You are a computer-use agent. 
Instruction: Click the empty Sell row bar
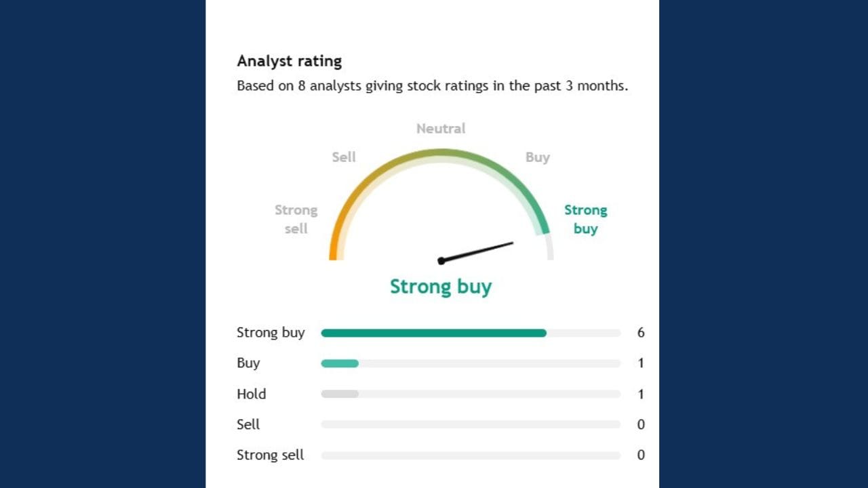471,424
